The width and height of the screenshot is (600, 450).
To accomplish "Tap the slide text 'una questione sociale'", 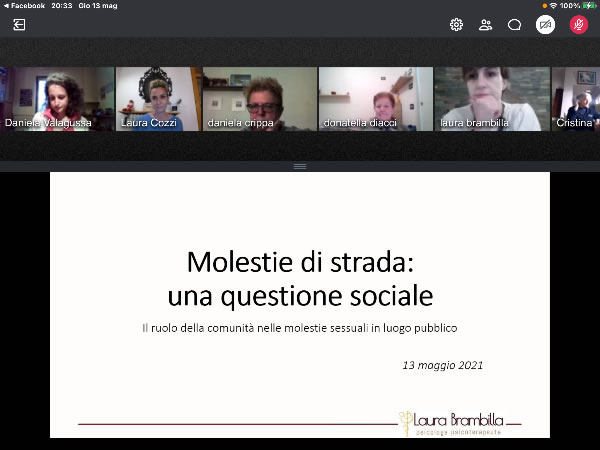I will tap(300, 296).
